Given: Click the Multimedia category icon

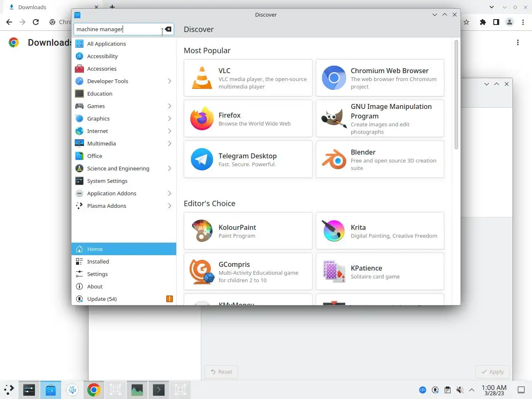Looking at the screenshot, I should click(x=79, y=143).
